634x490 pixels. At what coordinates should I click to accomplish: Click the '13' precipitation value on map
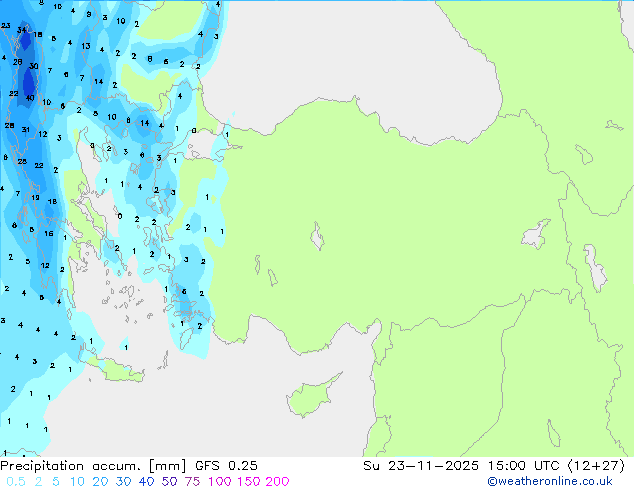(x=86, y=46)
